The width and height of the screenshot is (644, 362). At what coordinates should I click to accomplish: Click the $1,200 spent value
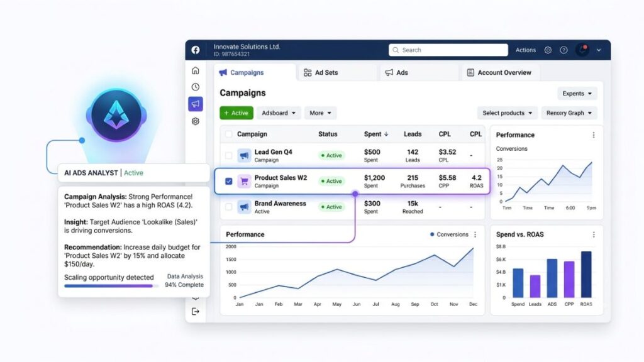click(374, 178)
